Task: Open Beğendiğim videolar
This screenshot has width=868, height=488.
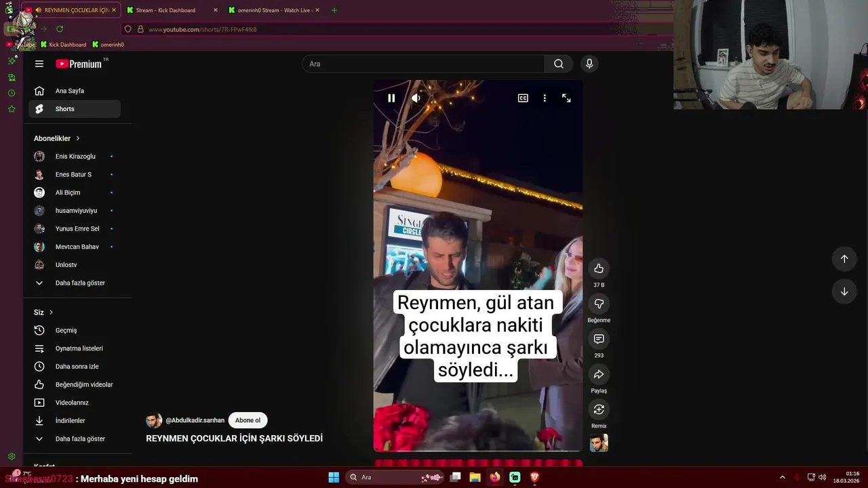Action: coord(75,385)
